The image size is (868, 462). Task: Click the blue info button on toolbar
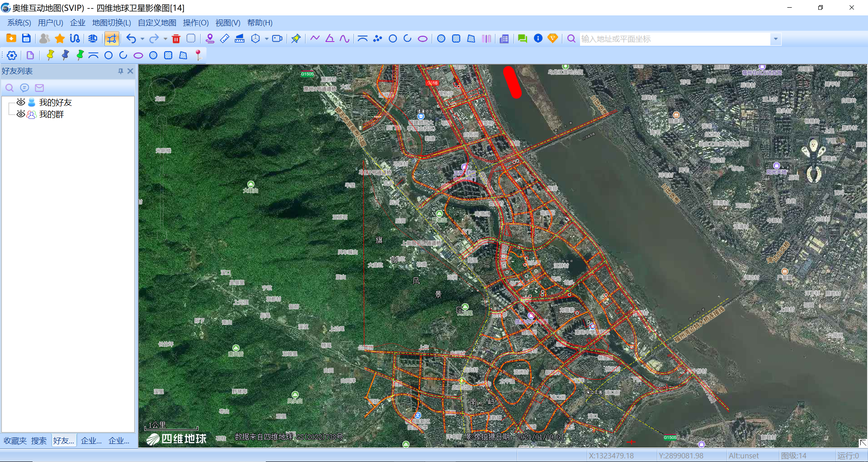coord(538,38)
